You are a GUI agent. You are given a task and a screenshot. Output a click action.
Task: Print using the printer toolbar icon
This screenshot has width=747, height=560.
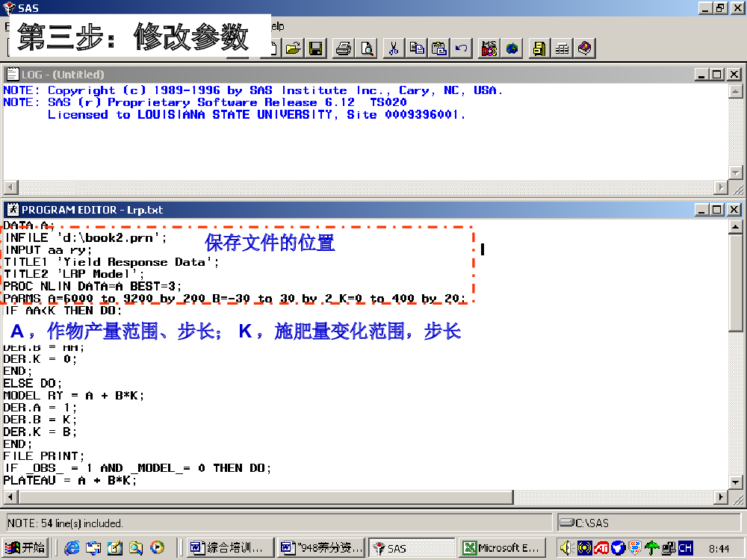coord(344,49)
